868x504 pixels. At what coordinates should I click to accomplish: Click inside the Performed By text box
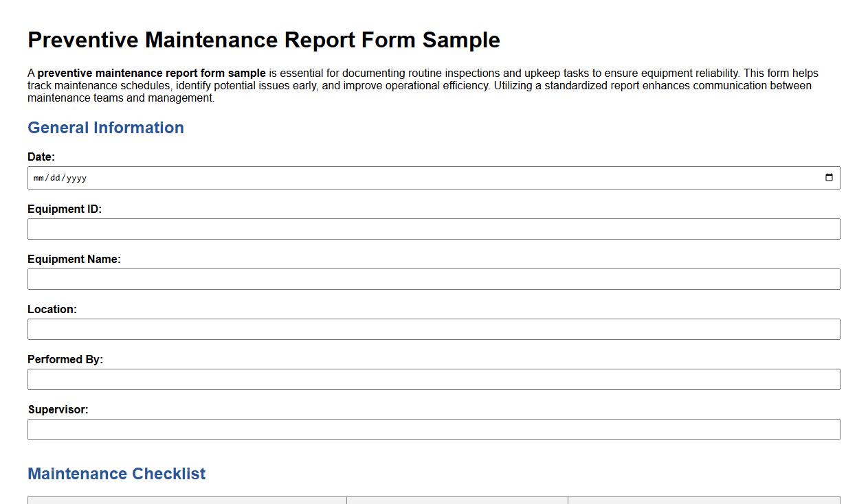point(433,379)
